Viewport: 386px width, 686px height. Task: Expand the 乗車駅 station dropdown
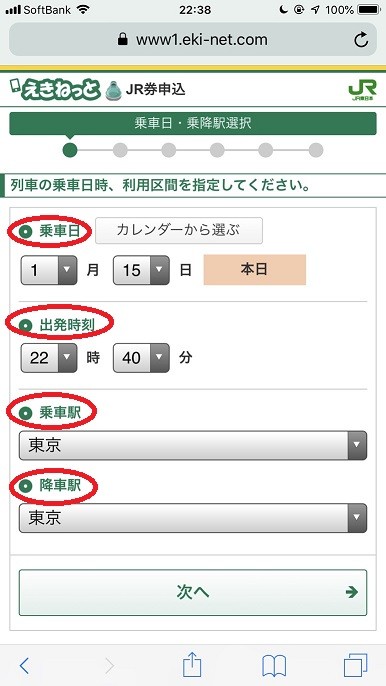coord(193,445)
